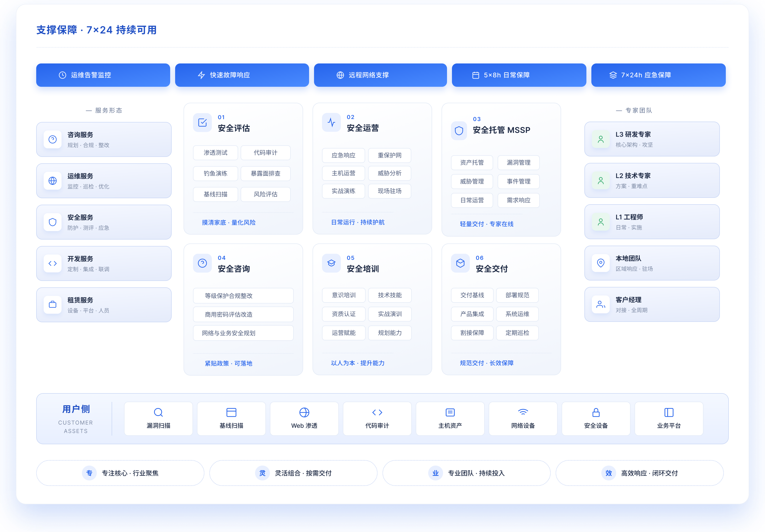Image resolution: width=765 pixels, height=532 pixels.
Task: Click the 紧贴政策 · 可落地 link text
Action: click(x=228, y=363)
